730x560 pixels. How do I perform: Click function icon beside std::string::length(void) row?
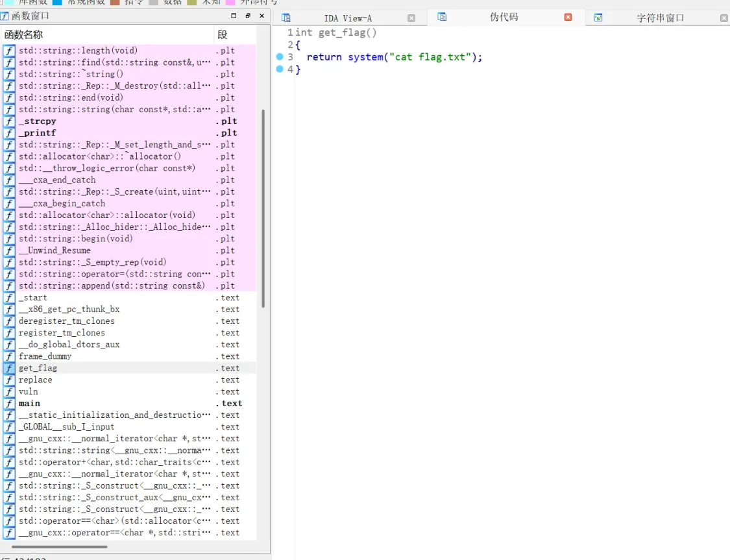click(9, 50)
